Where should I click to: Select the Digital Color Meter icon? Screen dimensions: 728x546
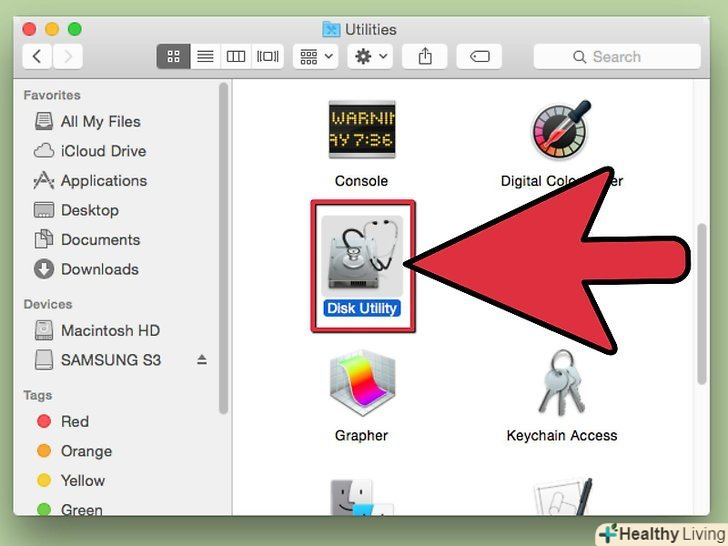(561, 130)
